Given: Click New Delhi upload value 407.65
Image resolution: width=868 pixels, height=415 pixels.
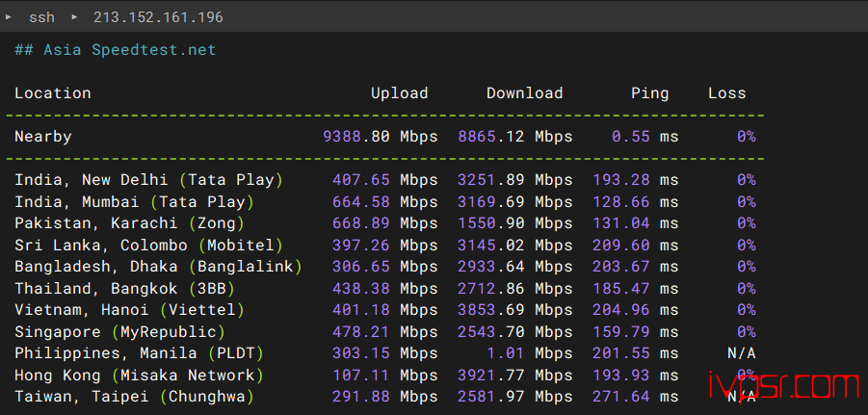Looking at the screenshot, I should coord(361,180).
